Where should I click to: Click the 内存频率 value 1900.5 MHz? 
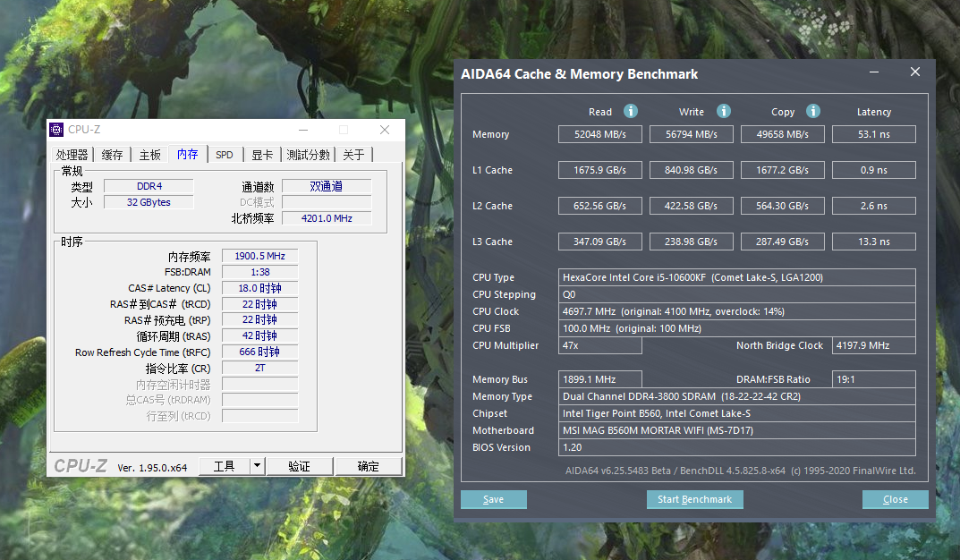(x=259, y=256)
